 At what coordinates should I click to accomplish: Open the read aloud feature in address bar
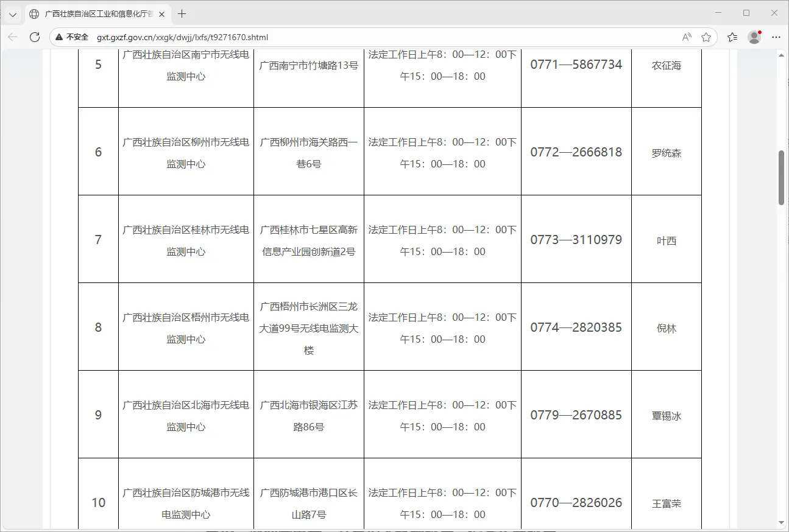tap(686, 37)
